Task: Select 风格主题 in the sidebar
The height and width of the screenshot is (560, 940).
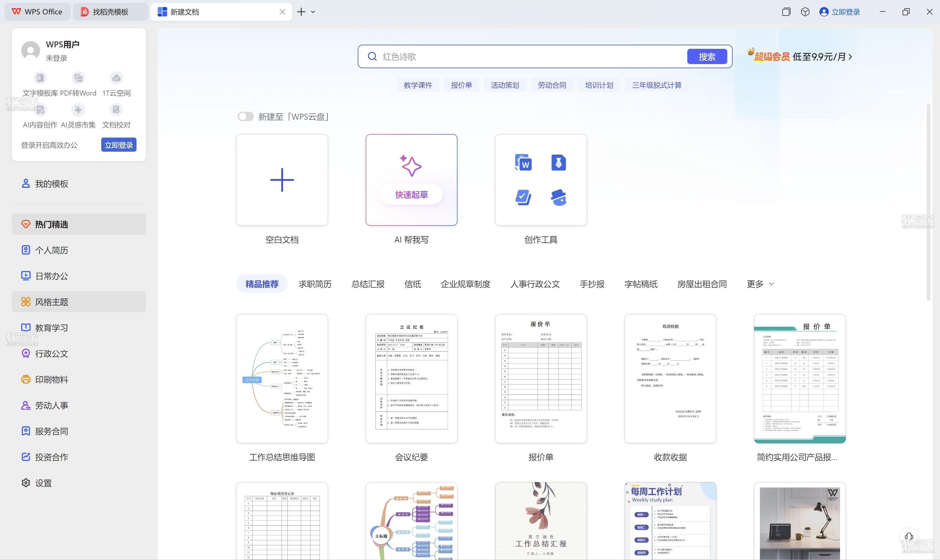Action: tap(79, 302)
